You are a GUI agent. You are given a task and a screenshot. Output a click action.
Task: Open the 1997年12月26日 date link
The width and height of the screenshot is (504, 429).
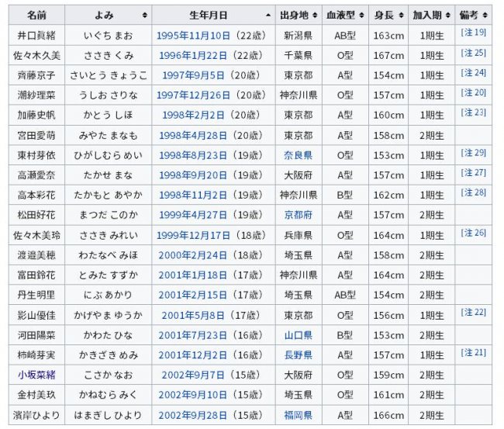194,95
